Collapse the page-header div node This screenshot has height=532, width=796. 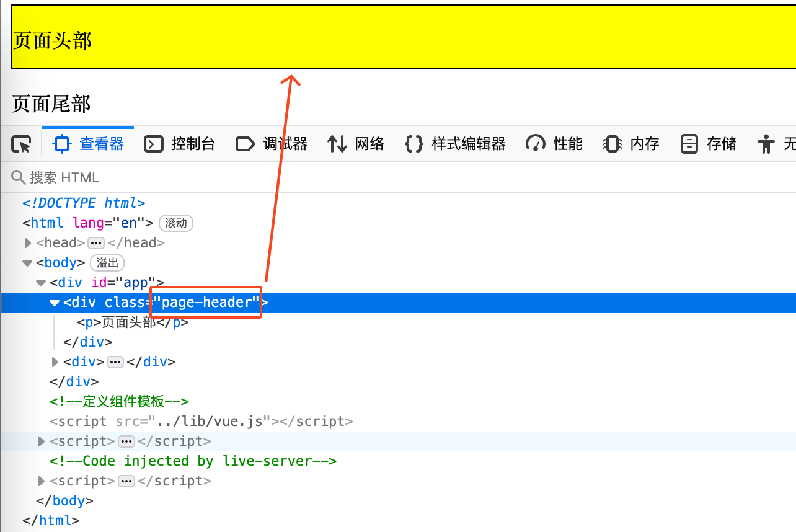coord(55,303)
